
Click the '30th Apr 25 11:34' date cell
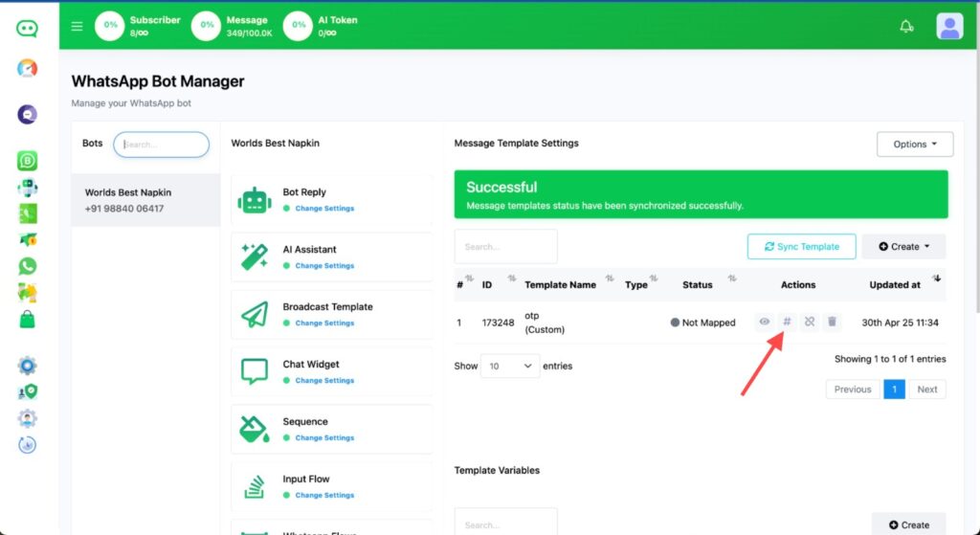900,323
